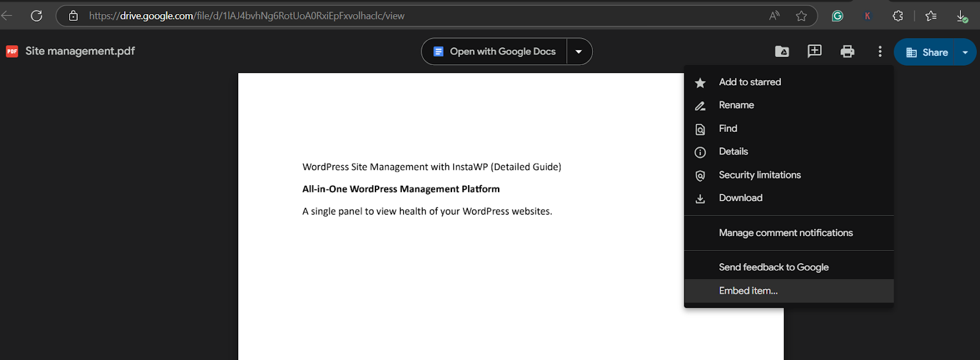This screenshot has width=980, height=360.
Task: Select Download from the menu
Action: 788,198
